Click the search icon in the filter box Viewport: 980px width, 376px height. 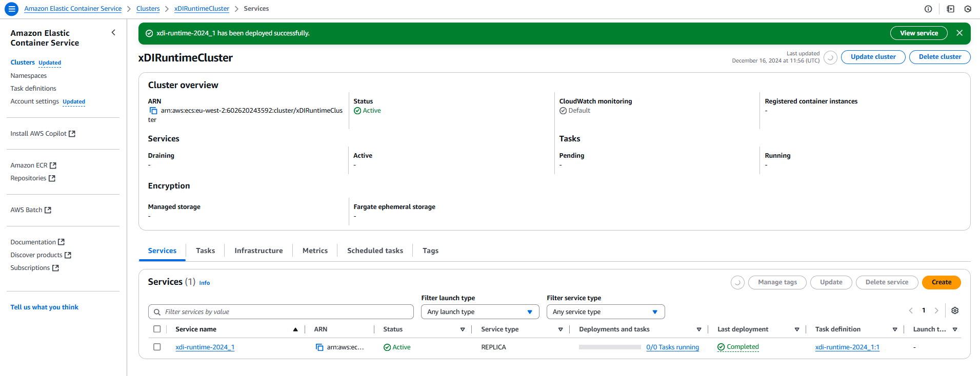(x=157, y=312)
